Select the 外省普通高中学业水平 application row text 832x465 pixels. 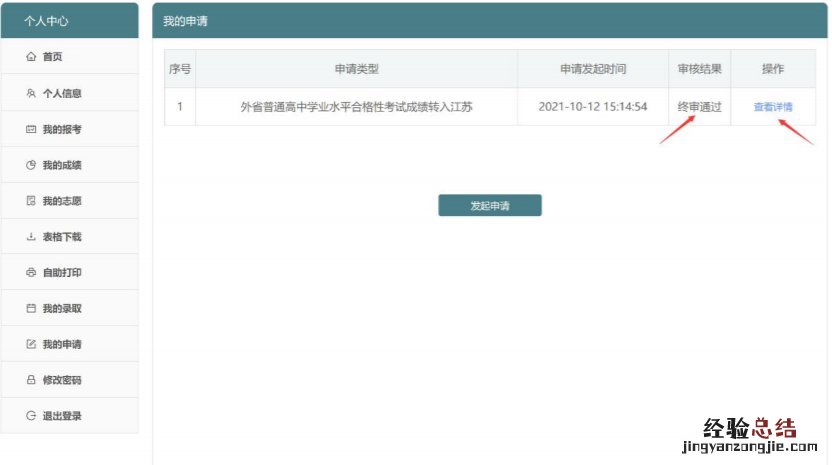point(356,107)
